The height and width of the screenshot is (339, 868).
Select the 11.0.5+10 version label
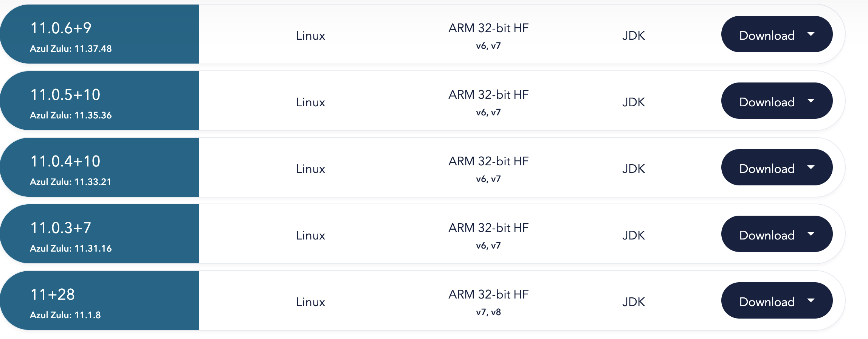tap(65, 95)
